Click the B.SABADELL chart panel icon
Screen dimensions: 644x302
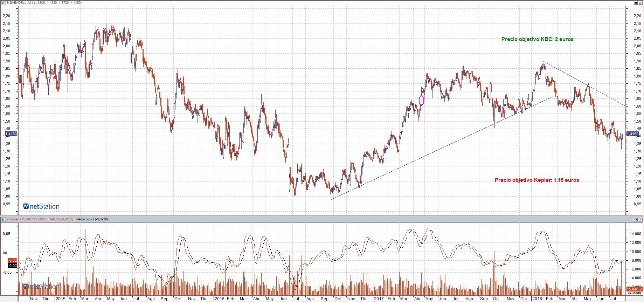pos(3,2)
